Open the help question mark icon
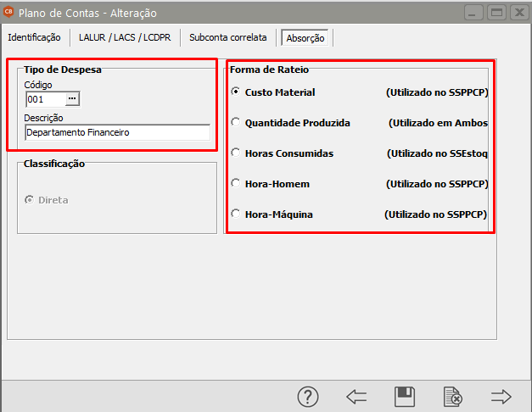 [307, 396]
